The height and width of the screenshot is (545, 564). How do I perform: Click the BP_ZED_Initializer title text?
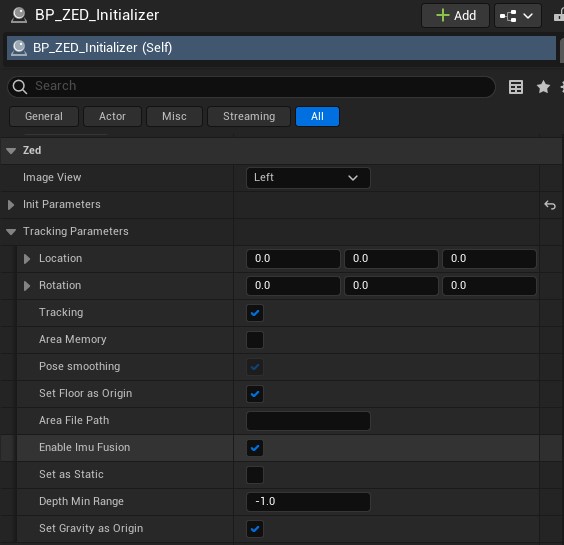[x=97, y=15]
